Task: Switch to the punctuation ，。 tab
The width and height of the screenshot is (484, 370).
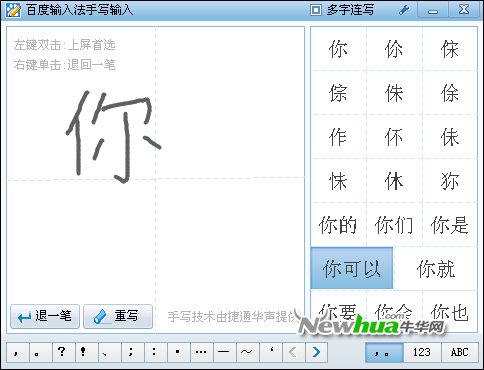Action: (x=384, y=353)
